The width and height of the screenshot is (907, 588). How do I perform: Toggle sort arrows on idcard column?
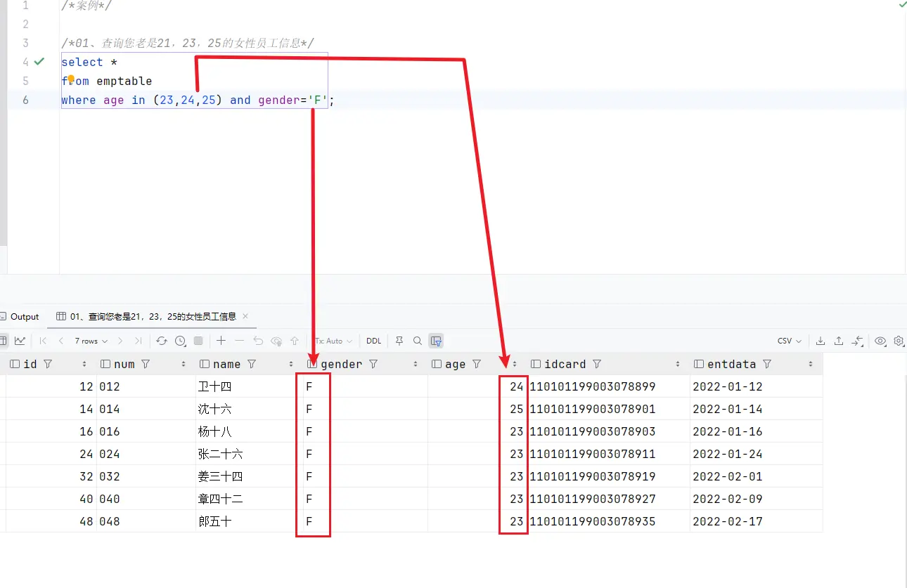678,364
